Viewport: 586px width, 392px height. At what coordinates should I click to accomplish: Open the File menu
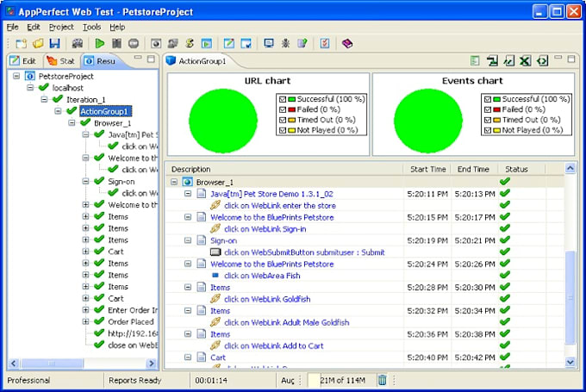(x=12, y=27)
